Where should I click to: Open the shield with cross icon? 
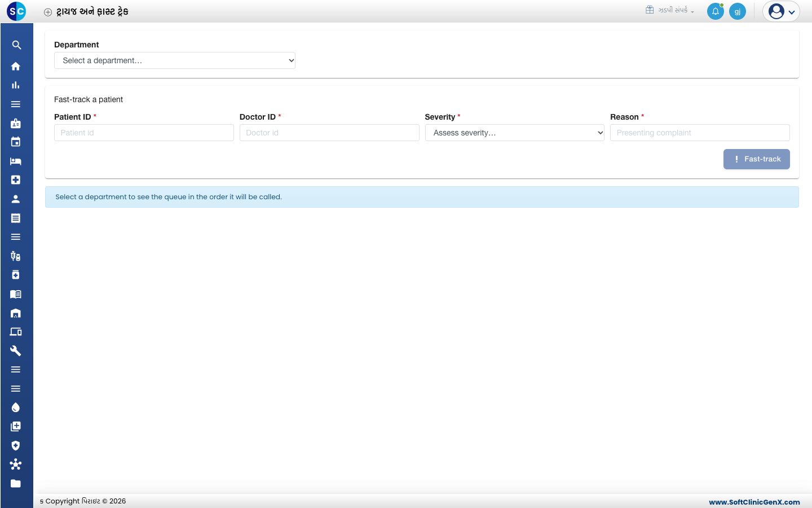coord(16,445)
